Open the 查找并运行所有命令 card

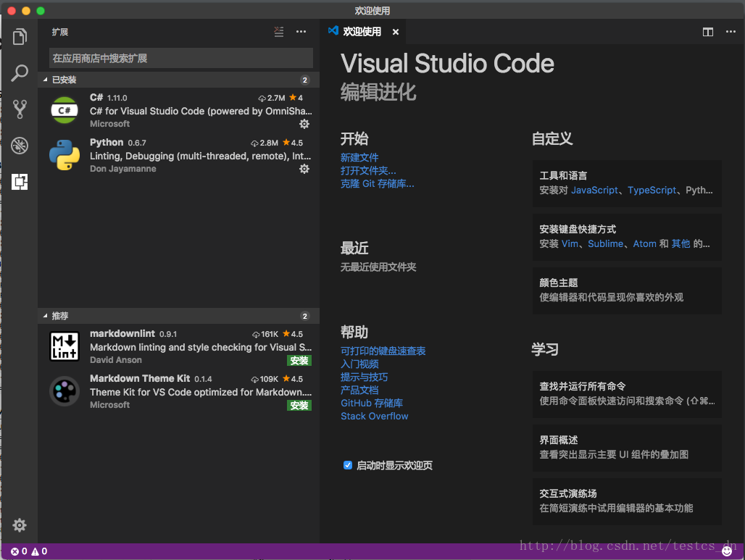[x=627, y=394]
